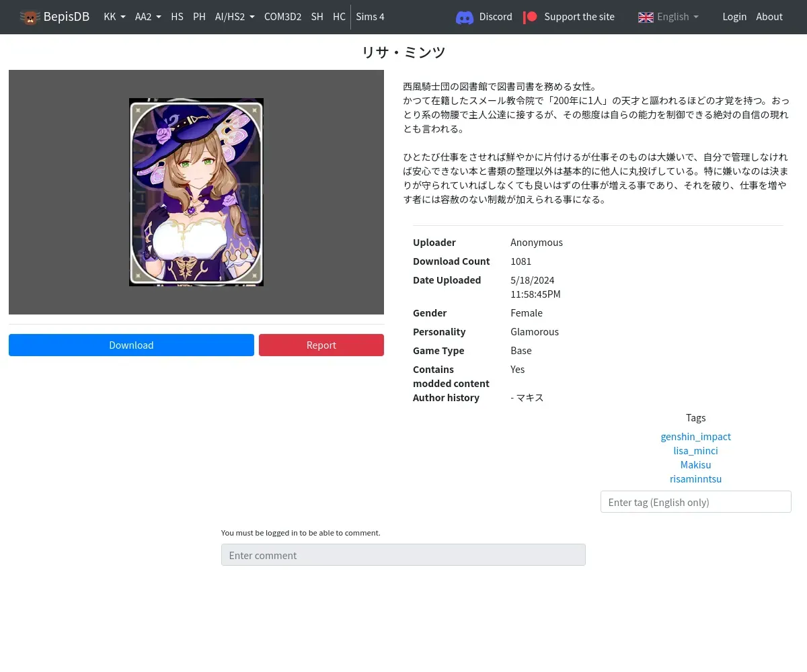Click the Female gender value
The width and height of the screenshot is (807, 672).
click(x=527, y=313)
